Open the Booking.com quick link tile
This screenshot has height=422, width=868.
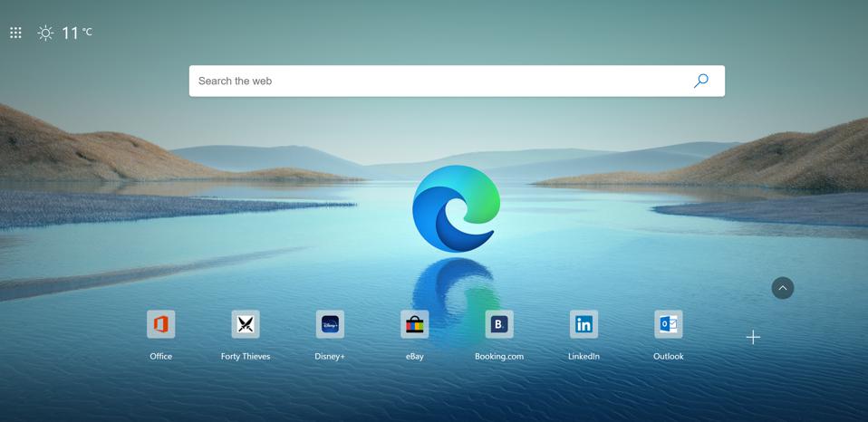click(x=499, y=324)
